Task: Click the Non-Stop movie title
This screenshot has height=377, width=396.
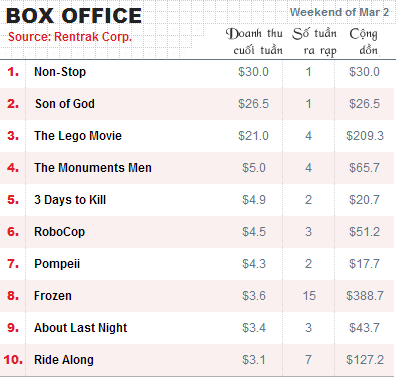Action: point(60,72)
